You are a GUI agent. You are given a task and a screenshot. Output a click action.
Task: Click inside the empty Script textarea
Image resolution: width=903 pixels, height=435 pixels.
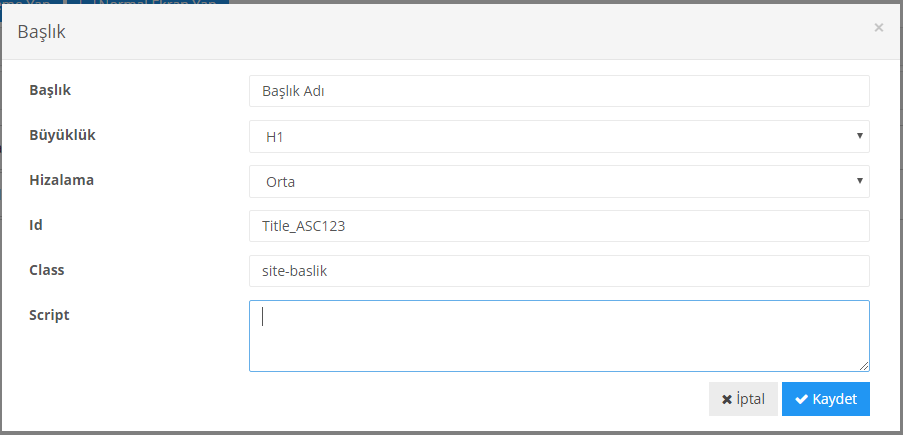coord(559,336)
